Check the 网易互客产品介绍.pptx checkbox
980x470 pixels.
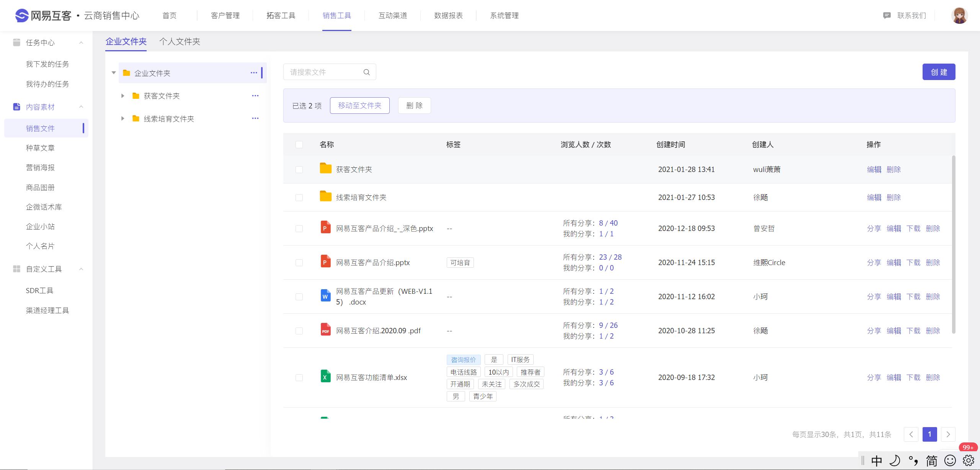pos(299,262)
